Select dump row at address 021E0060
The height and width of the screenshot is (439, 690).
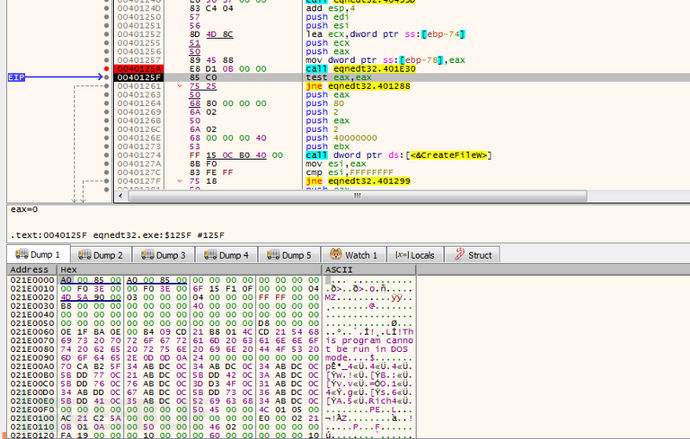pos(211,332)
